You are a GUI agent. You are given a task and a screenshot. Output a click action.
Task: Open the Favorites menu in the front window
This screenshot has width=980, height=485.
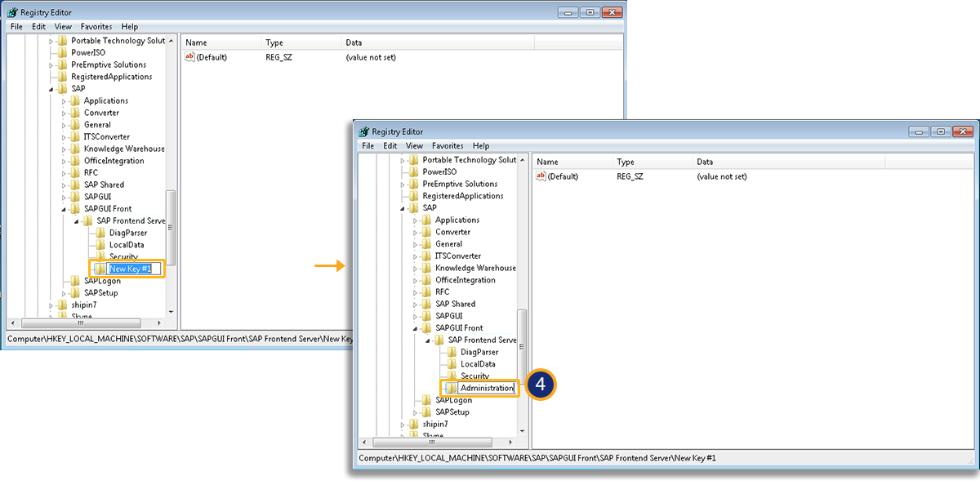pos(447,146)
